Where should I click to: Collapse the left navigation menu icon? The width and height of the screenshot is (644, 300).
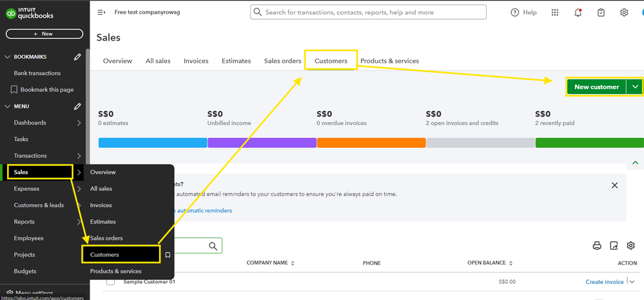[x=101, y=12]
